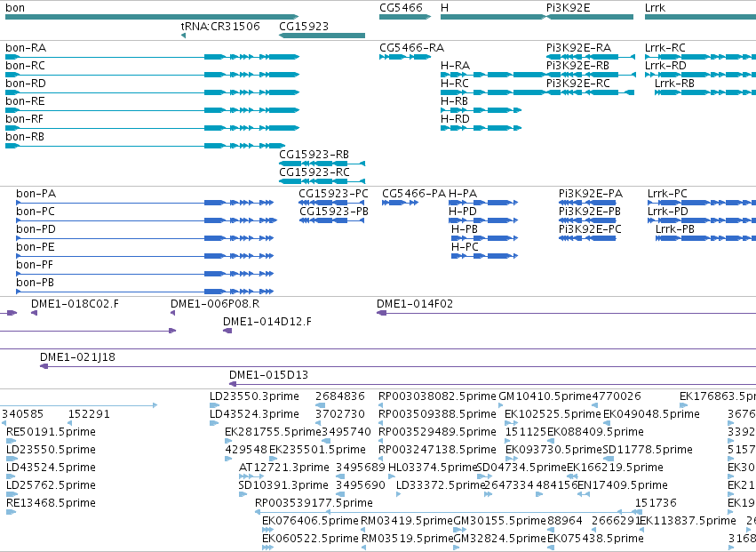Click the CG5466-RA transcript label
756x552 pixels.
point(411,48)
